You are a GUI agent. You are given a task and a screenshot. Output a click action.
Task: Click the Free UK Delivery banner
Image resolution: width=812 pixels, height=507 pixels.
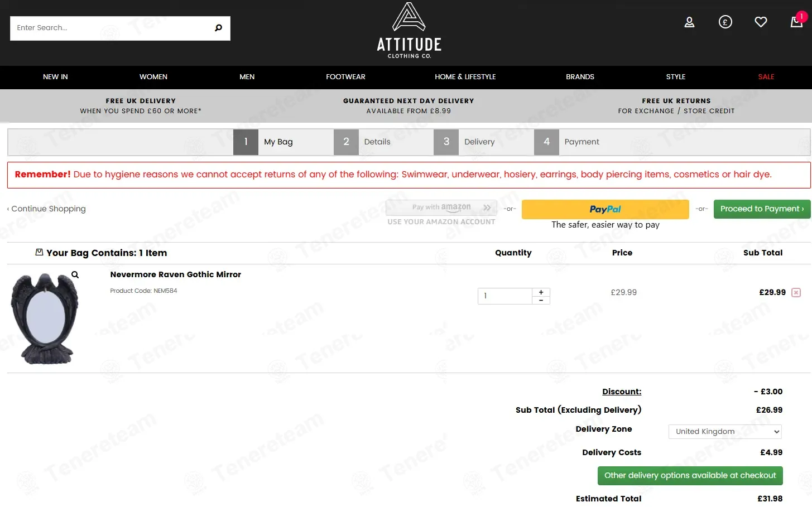(x=141, y=106)
